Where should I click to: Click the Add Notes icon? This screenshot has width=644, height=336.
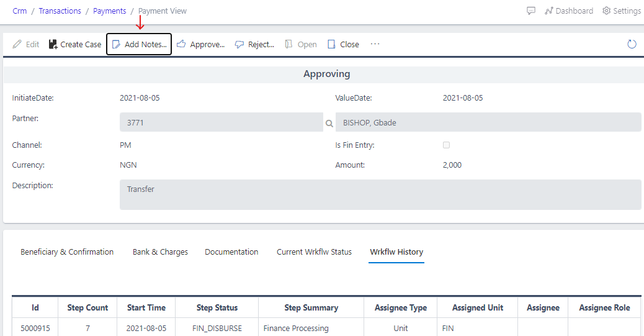point(116,45)
